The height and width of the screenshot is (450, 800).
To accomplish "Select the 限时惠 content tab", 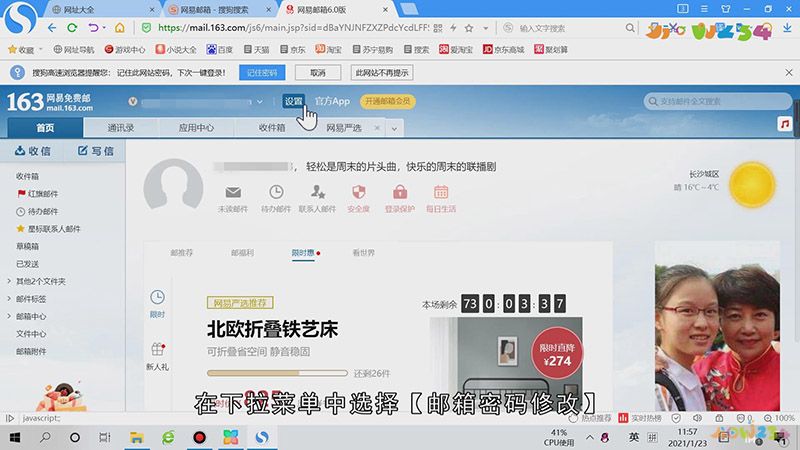I will 303,253.
